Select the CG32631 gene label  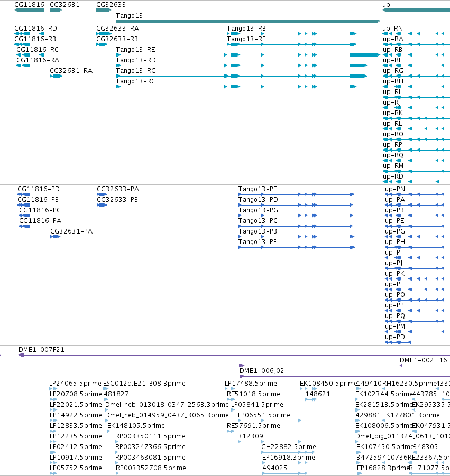tap(65, 5)
